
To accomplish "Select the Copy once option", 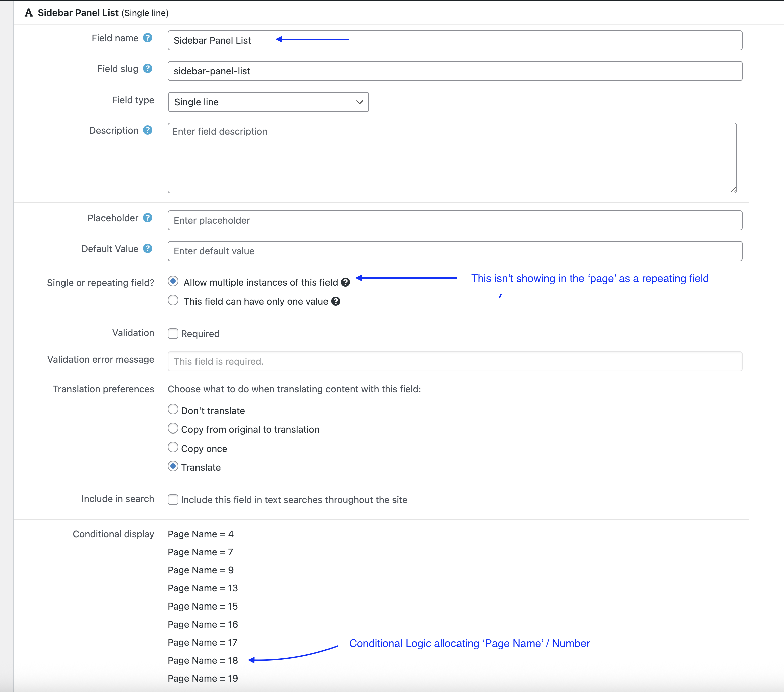I will click(173, 448).
